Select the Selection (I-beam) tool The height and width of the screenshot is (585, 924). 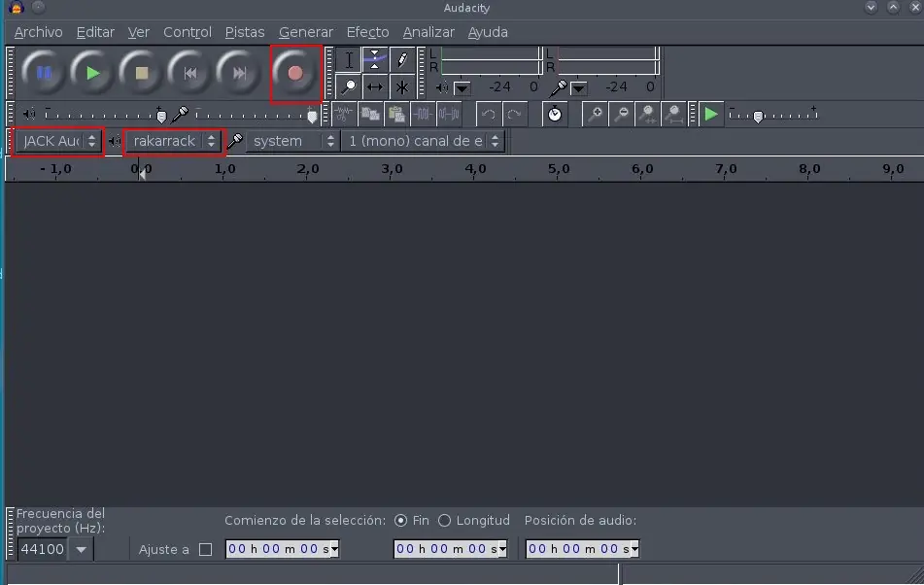[x=349, y=59]
